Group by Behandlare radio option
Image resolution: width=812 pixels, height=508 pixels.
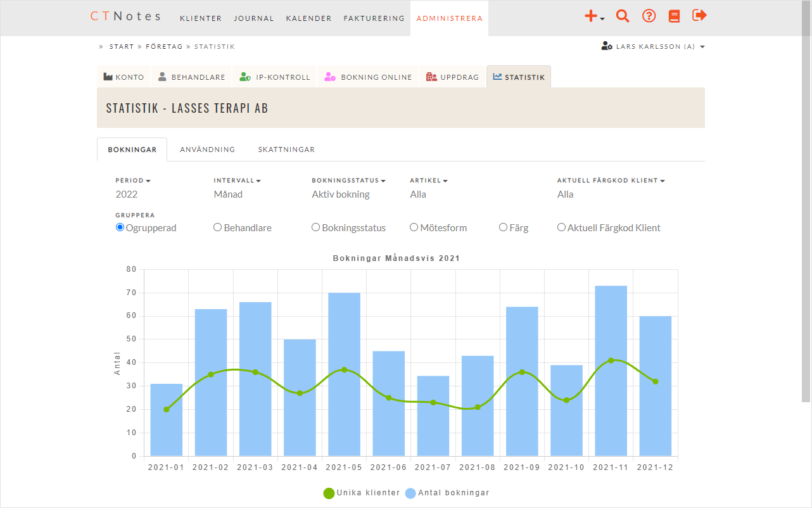coord(217,227)
